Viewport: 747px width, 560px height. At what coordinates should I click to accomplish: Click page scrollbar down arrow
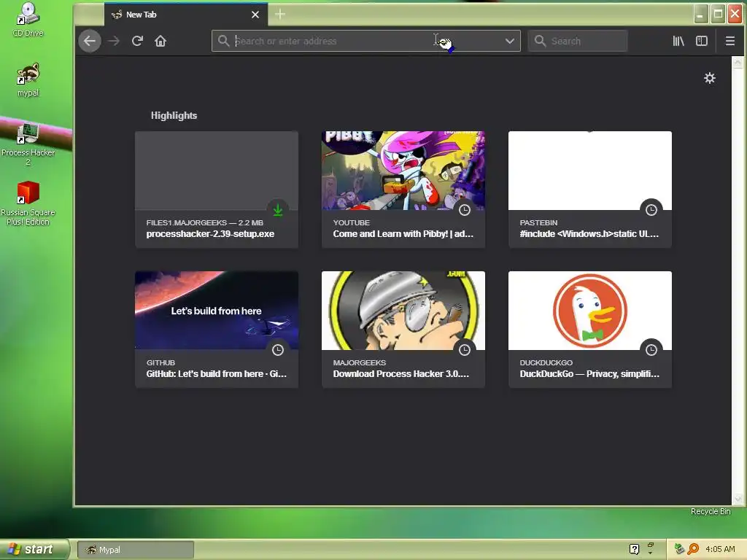click(737, 499)
